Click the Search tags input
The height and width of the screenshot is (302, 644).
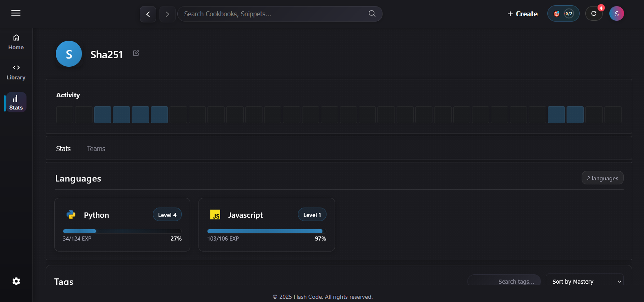[505, 281]
